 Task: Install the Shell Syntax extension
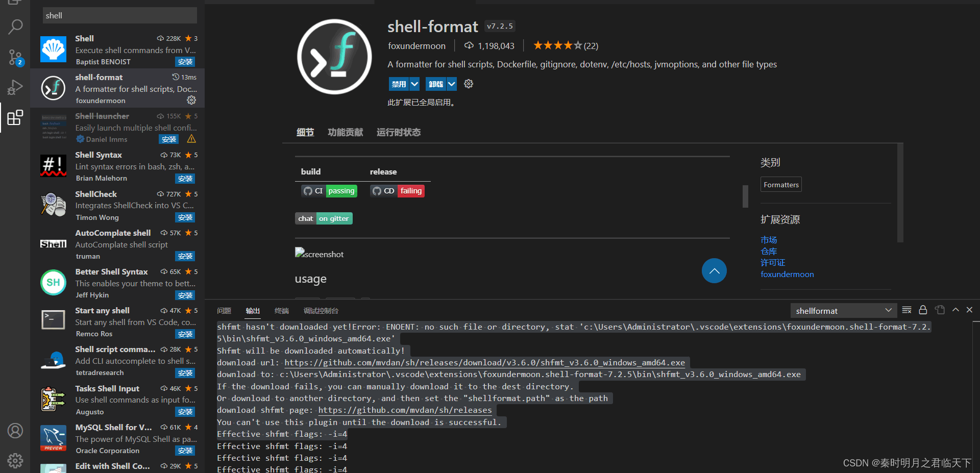pos(185,179)
